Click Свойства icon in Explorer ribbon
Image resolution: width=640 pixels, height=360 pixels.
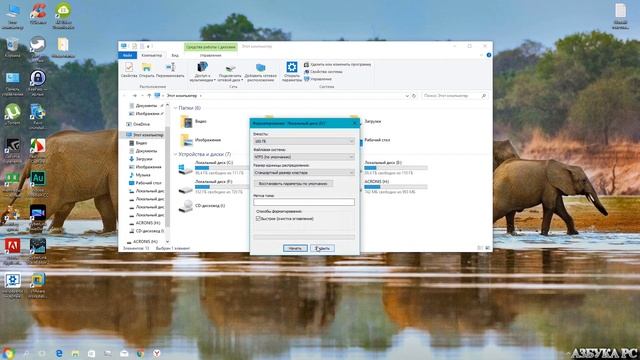click(129, 70)
